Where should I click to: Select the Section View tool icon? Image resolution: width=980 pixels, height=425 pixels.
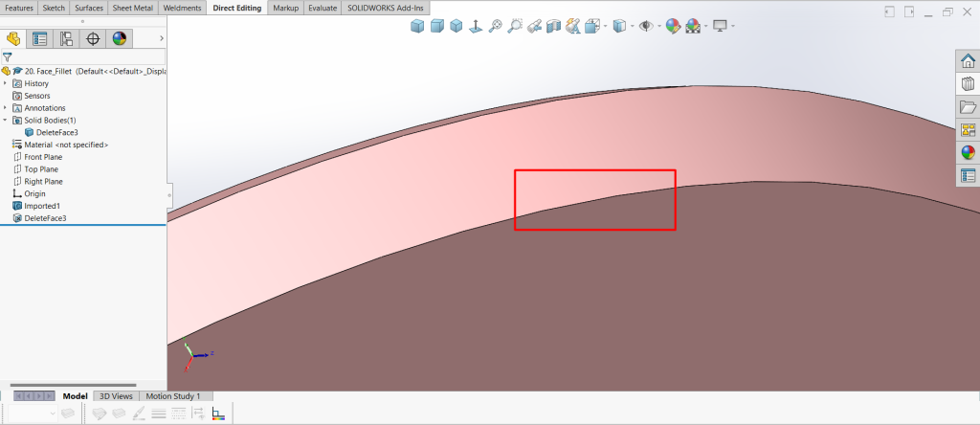(x=553, y=26)
